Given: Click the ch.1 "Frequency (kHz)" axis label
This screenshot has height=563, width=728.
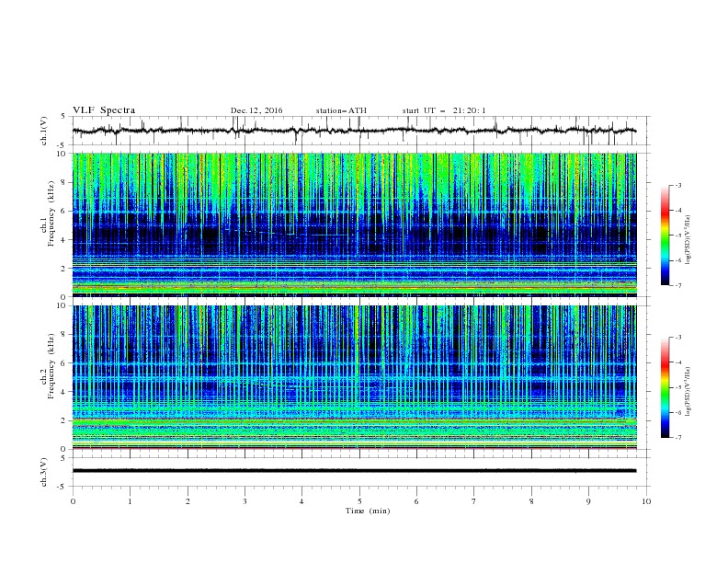Looking at the screenshot, I should click(51, 213).
